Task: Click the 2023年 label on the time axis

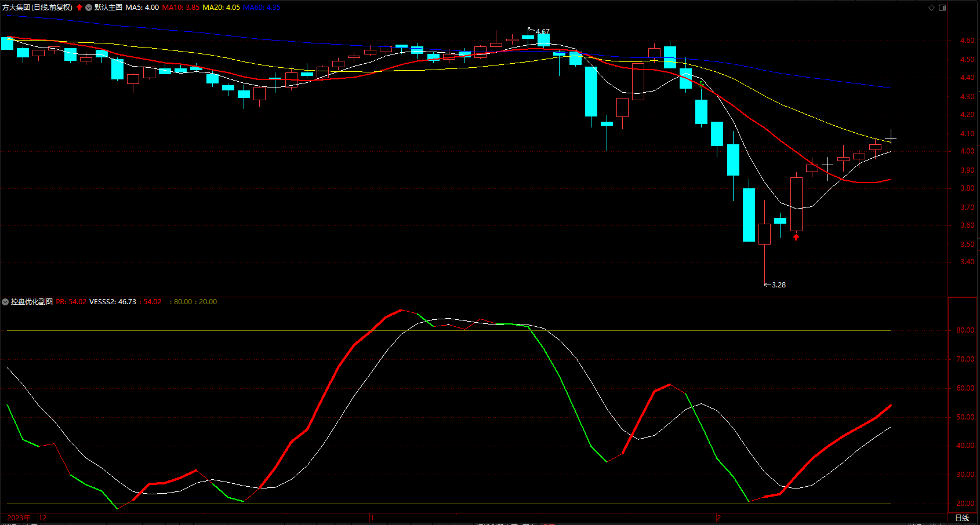Action: click(x=19, y=518)
